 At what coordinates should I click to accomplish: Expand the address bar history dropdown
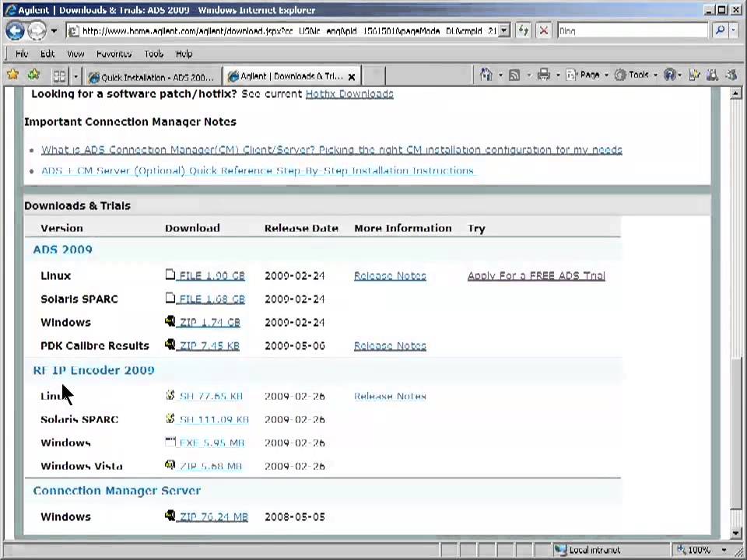pyautogui.click(x=504, y=31)
